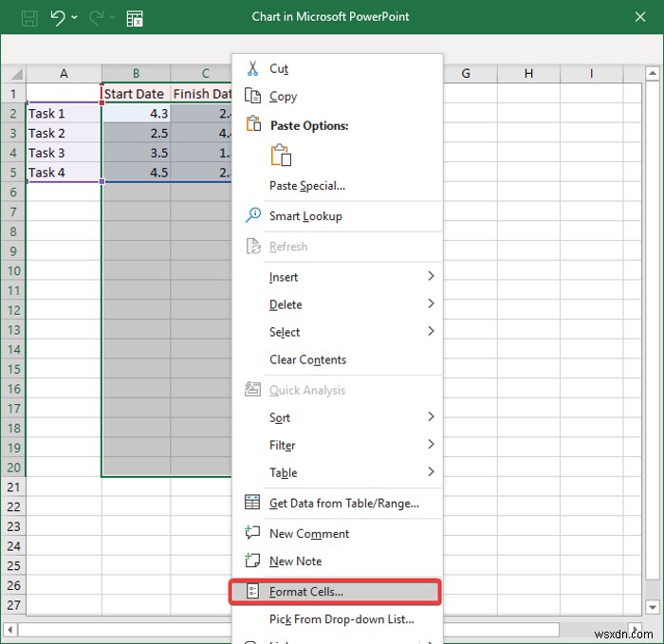The height and width of the screenshot is (644, 664).
Task: Choose Paste Special option
Action: tap(306, 186)
